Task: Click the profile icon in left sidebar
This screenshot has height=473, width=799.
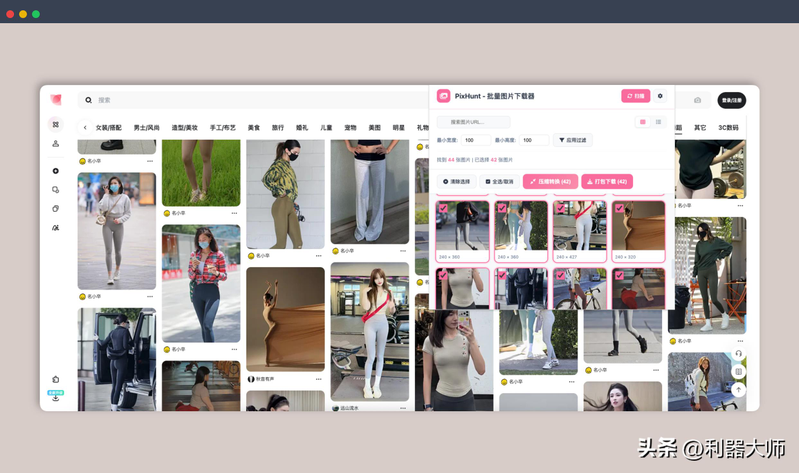Action: (x=56, y=144)
